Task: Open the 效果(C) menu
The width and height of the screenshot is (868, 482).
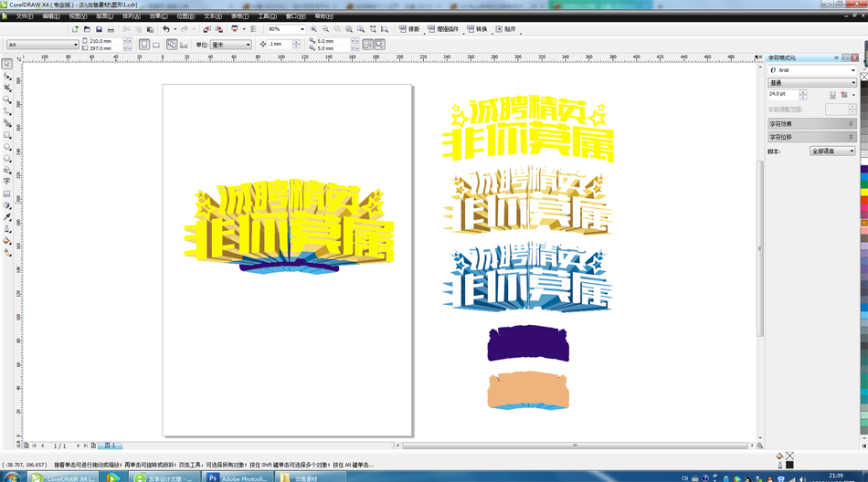Action: click(x=158, y=16)
